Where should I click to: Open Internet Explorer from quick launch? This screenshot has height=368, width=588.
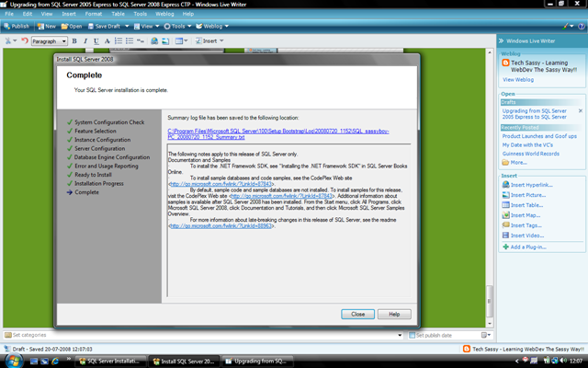click(x=55, y=362)
